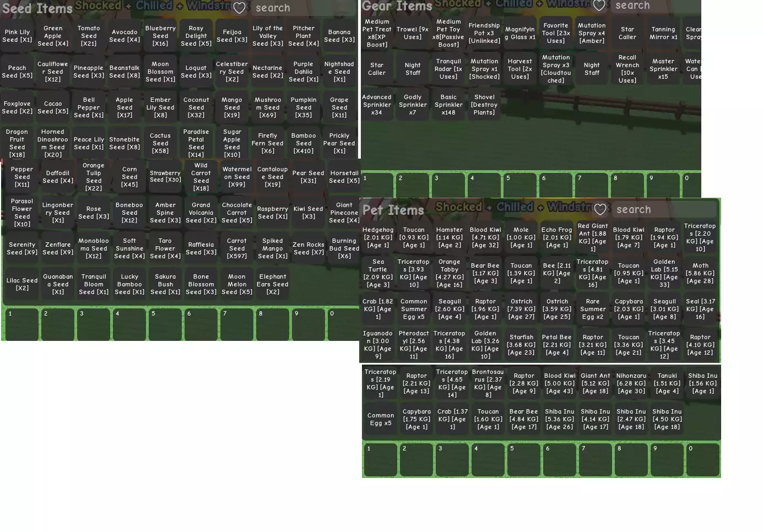Select the Recall Wrench gear item
Screen dimensions: 763x532
pyautogui.click(x=627, y=69)
